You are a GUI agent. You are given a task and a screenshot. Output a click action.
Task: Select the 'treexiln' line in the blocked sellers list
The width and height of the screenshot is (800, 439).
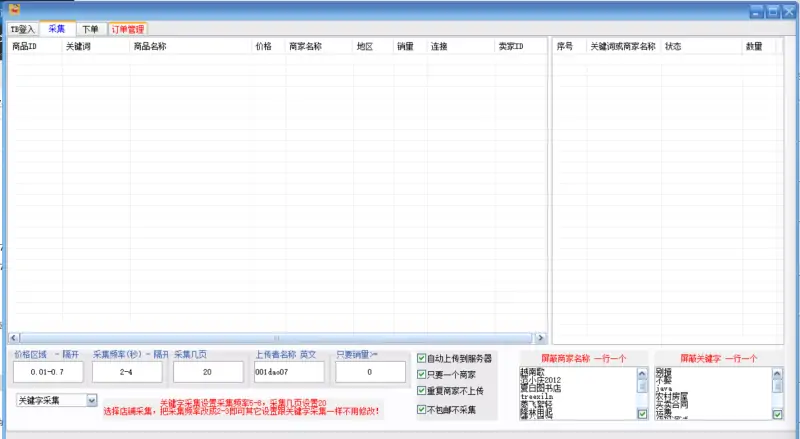click(x=537, y=396)
